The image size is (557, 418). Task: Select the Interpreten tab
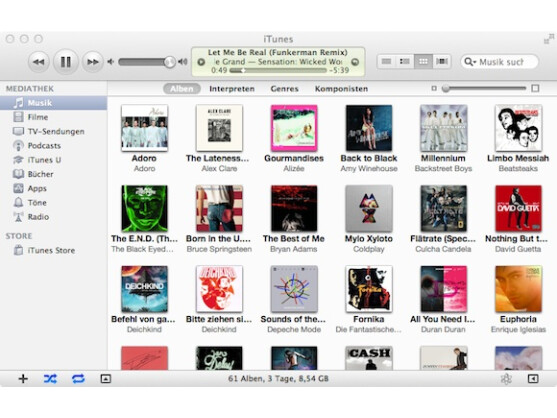[x=232, y=89]
